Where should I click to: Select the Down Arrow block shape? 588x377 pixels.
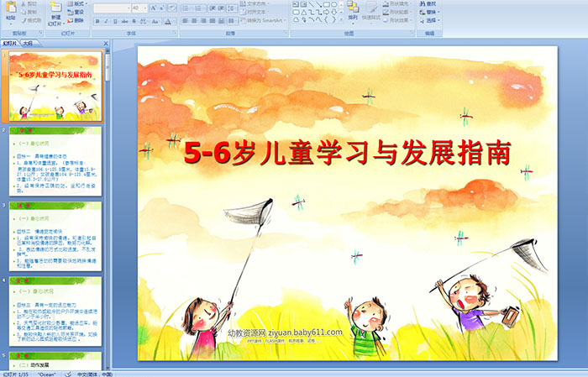[333, 13]
